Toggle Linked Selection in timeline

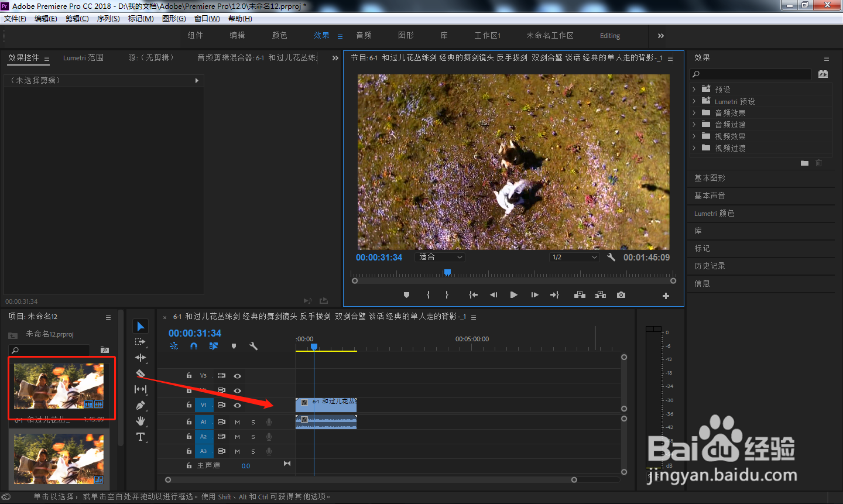[214, 346]
